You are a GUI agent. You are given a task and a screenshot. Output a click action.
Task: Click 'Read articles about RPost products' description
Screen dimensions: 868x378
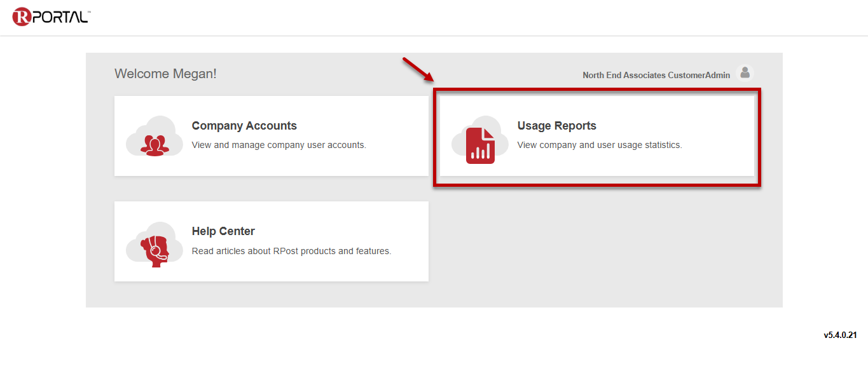click(x=291, y=251)
